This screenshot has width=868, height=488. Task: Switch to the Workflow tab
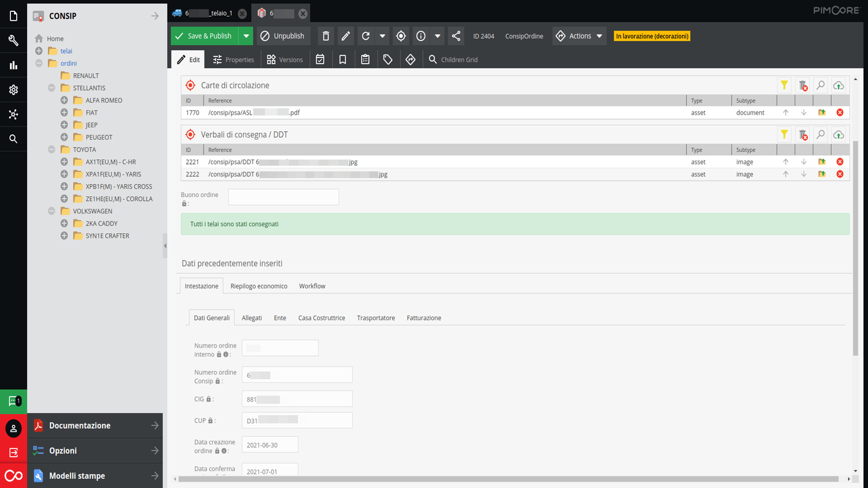point(312,286)
